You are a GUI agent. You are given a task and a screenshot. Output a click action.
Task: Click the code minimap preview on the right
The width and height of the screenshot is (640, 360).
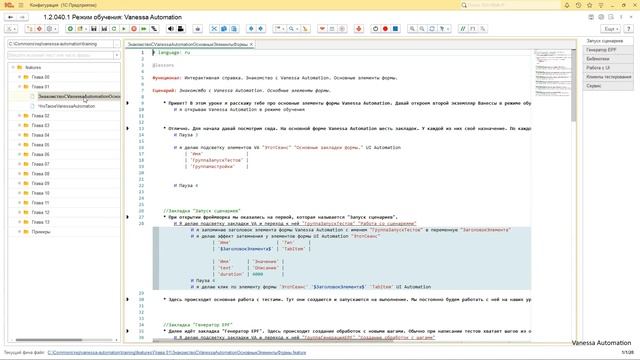[552, 73]
